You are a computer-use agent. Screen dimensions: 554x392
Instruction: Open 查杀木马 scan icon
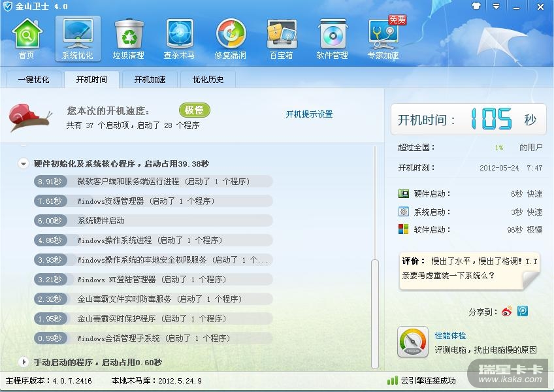pyautogui.click(x=180, y=39)
